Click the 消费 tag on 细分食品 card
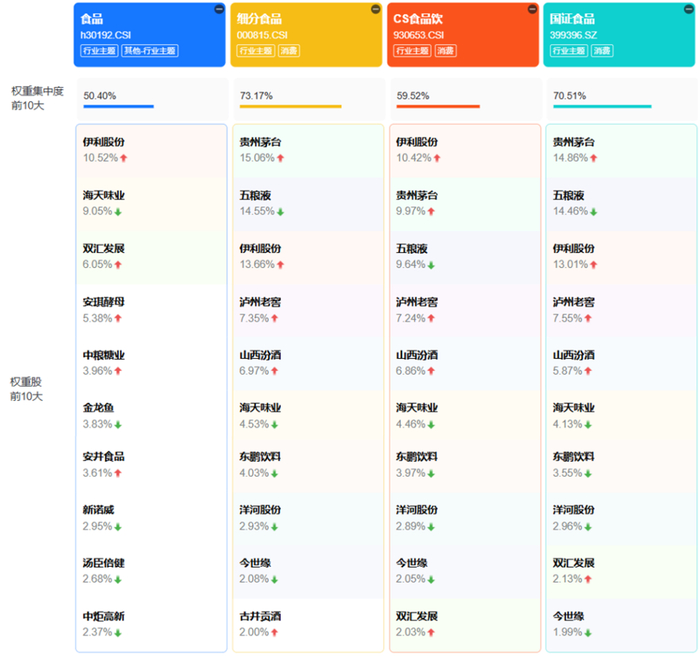Image resolution: width=700 pixels, height=657 pixels. (289, 50)
